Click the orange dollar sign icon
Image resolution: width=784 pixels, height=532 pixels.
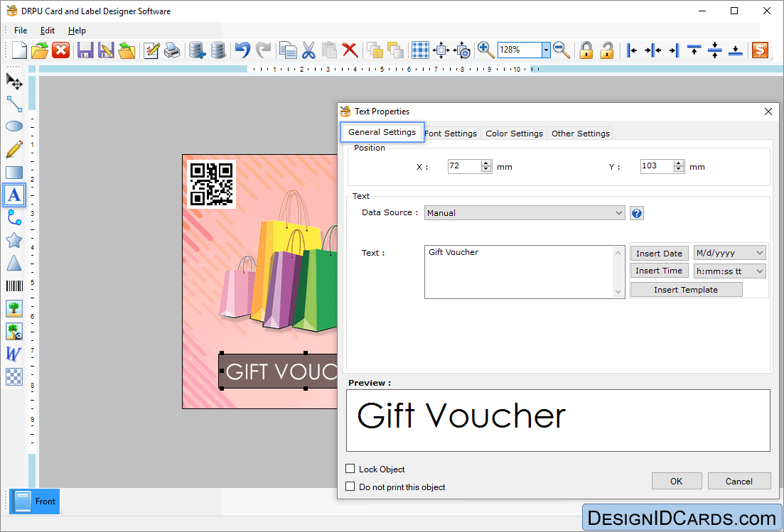(x=760, y=50)
